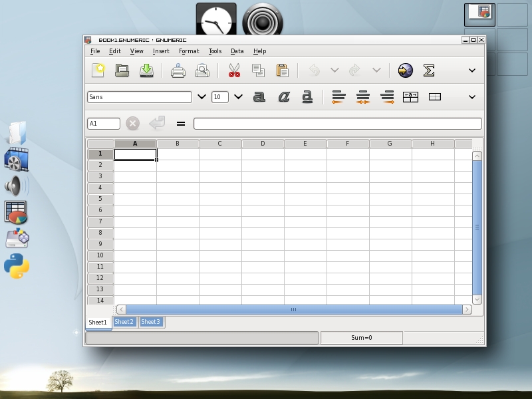Cut selection with the scissors icon

click(234, 70)
